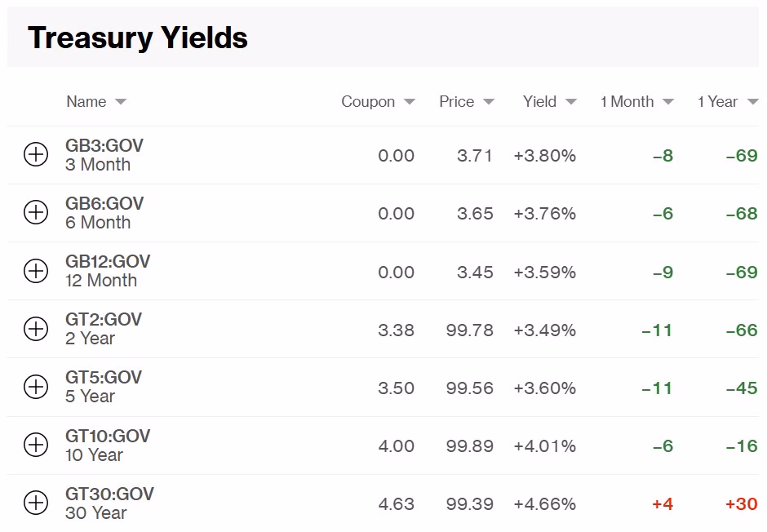Open the GB3:GOV ticker link

coord(104,146)
